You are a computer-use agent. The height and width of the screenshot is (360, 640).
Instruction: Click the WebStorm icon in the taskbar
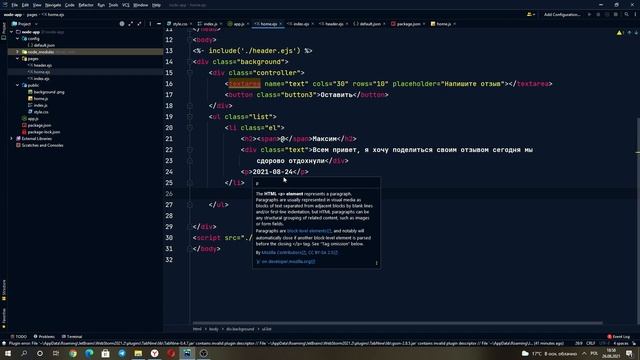187,353
